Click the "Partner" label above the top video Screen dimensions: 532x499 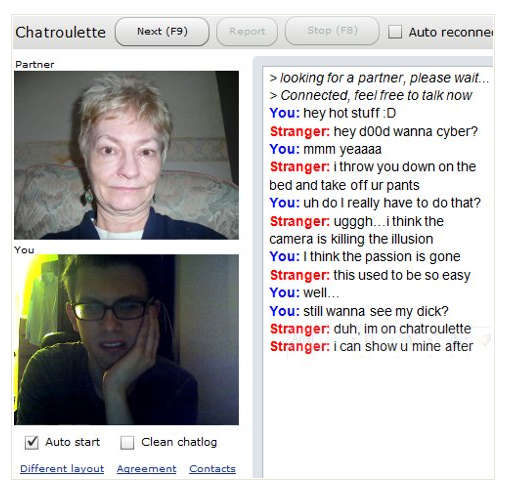coord(35,64)
